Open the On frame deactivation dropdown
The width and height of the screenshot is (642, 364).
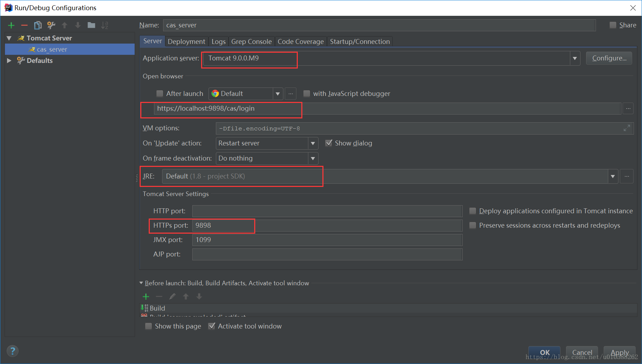point(313,158)
